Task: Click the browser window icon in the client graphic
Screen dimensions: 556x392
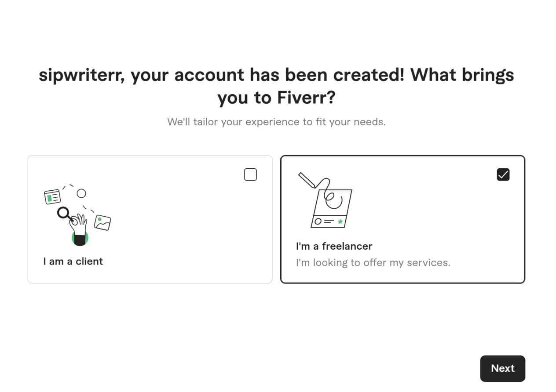Action: [x=53, y=196]
